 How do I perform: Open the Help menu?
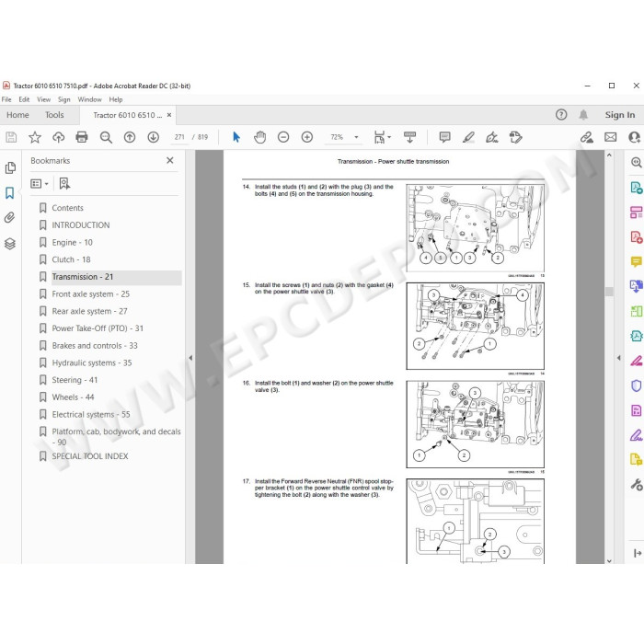[116, 99]
